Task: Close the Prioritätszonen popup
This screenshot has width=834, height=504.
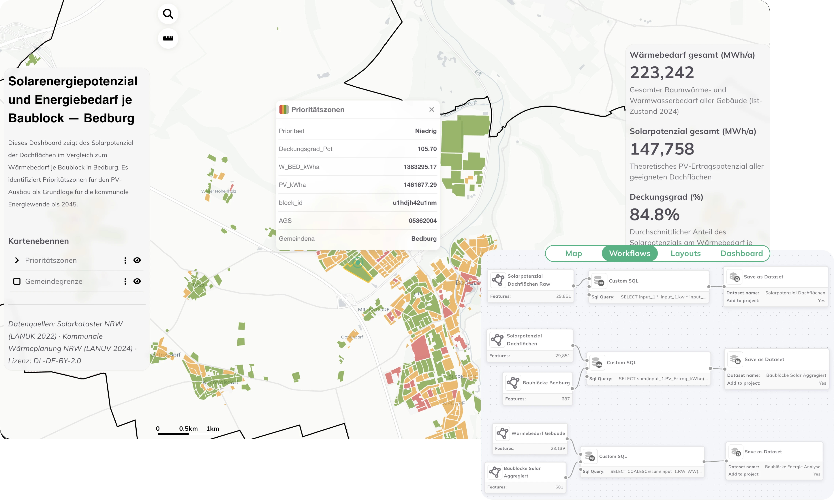Action: point(432,109)
